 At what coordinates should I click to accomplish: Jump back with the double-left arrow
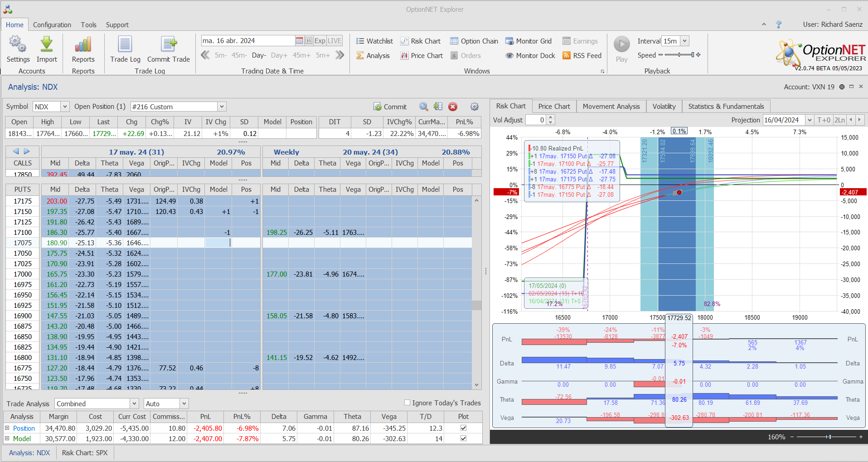tap(205, 55)
